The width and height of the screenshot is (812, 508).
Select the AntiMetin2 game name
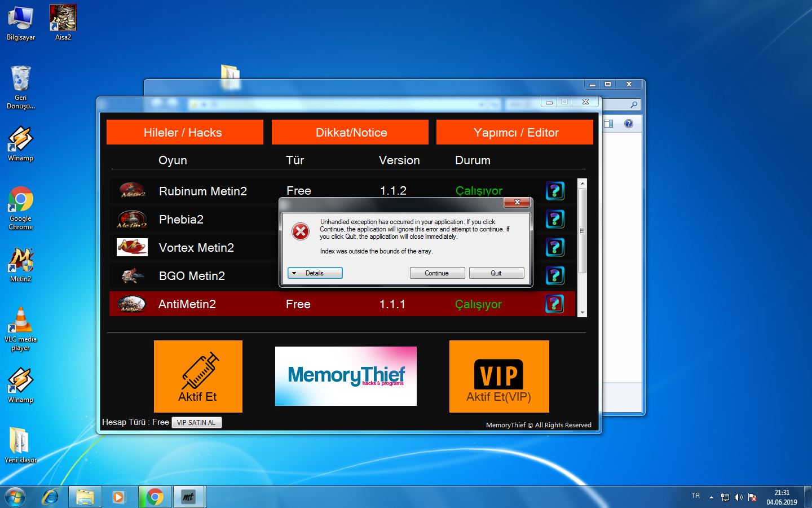(x=187, y=304)
